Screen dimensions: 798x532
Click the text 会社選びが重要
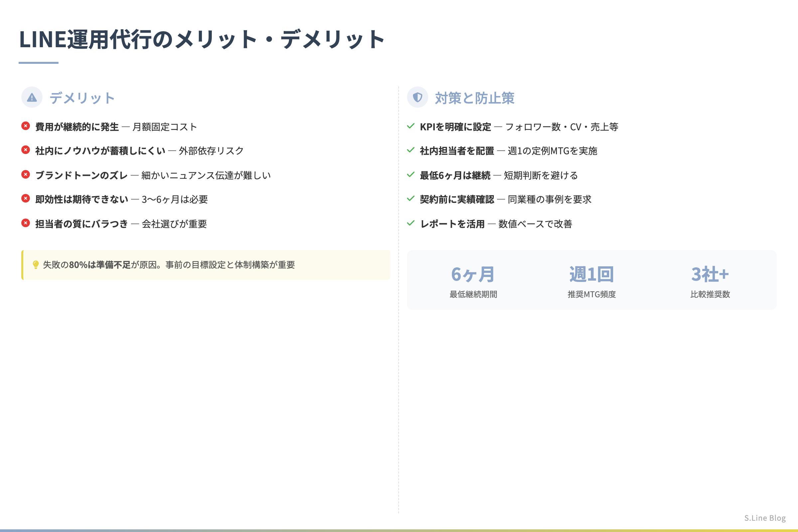pyautogui.click(x=174, y=224)
